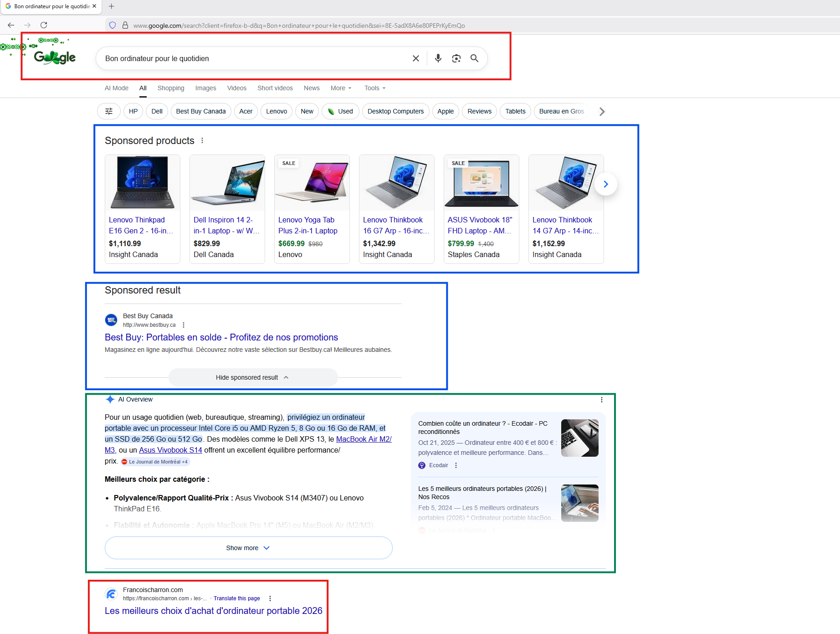Screen dimensions: 840x634
Task: Open ASUS Vivobook 18" product listing
Action: tap(481, 209)
